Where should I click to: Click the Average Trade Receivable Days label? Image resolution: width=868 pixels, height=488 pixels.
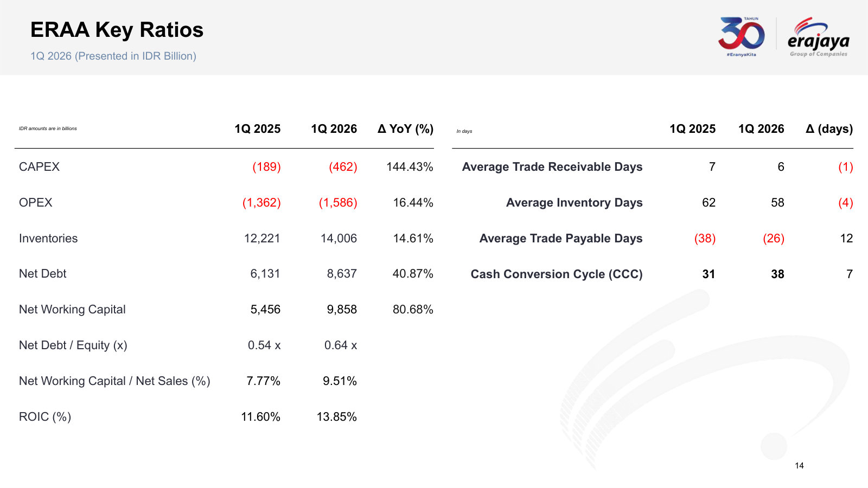552,167
